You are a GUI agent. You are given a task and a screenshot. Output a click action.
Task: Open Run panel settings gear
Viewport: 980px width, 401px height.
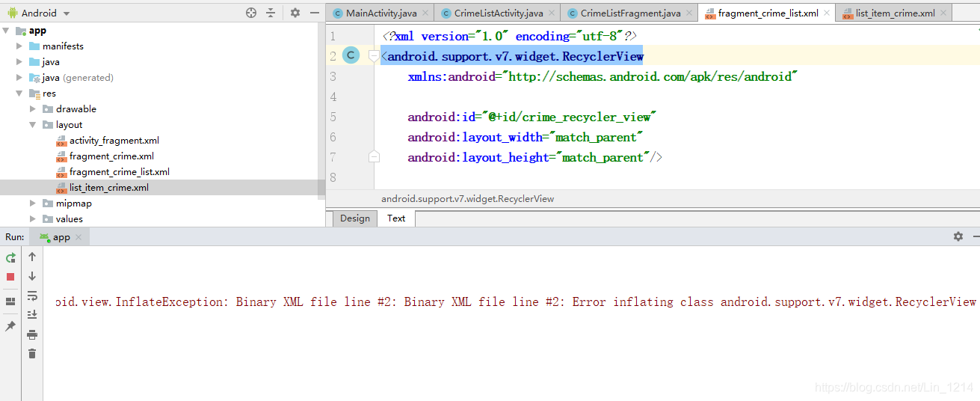tap(958, 236)
